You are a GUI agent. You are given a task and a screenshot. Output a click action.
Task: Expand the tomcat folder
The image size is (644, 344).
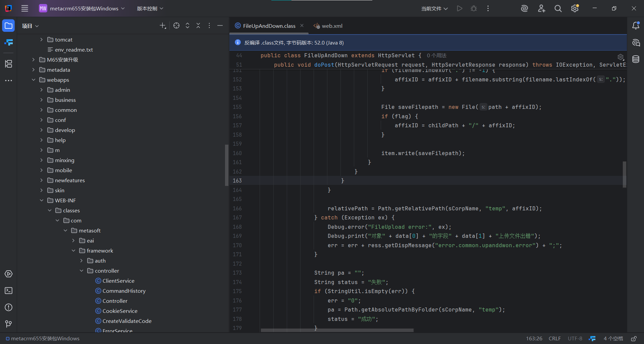(x=42, y=40)
